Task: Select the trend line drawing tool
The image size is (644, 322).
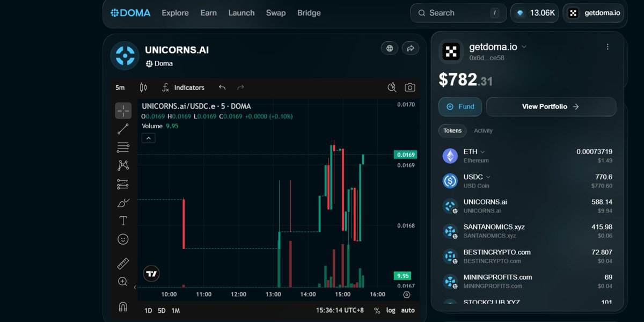Action: pos(123,129)
